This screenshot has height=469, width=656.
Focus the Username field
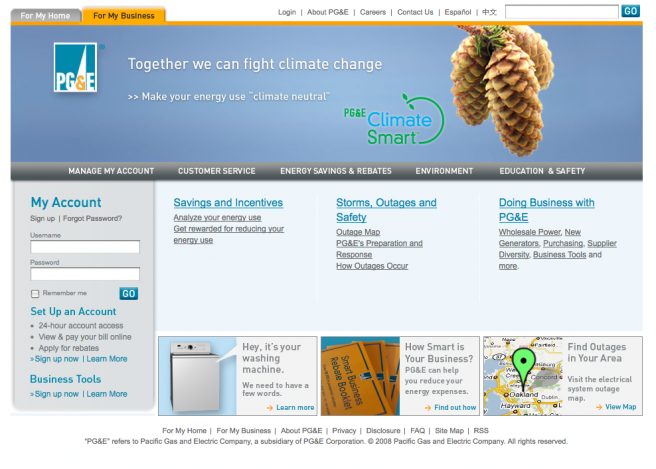pyautogui.click(x=85, y=247)
